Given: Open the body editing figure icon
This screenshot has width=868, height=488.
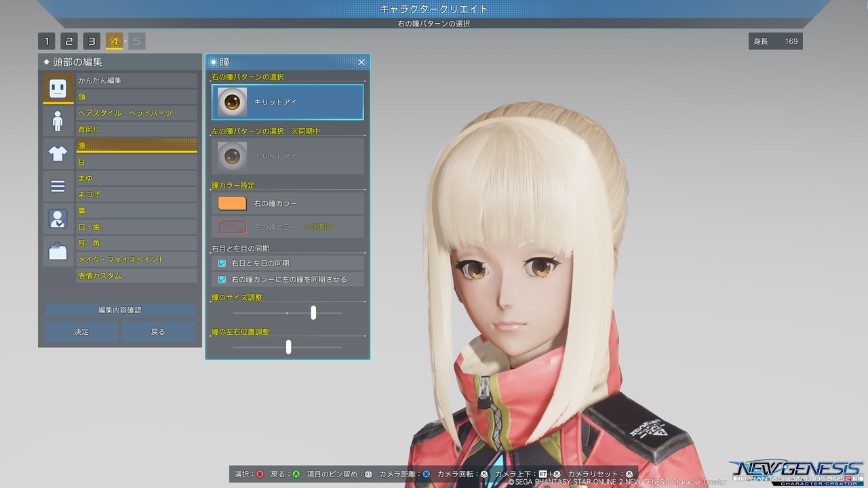Looking at the screenshot, I should 58,121.
